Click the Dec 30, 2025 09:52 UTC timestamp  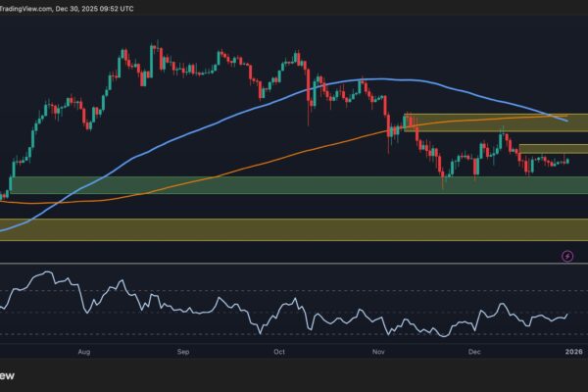102,6
